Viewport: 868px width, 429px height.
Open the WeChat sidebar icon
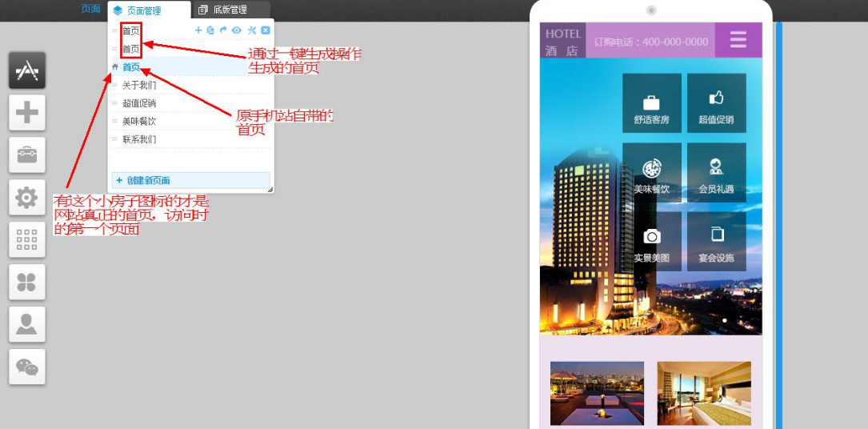tap(27, 367)
